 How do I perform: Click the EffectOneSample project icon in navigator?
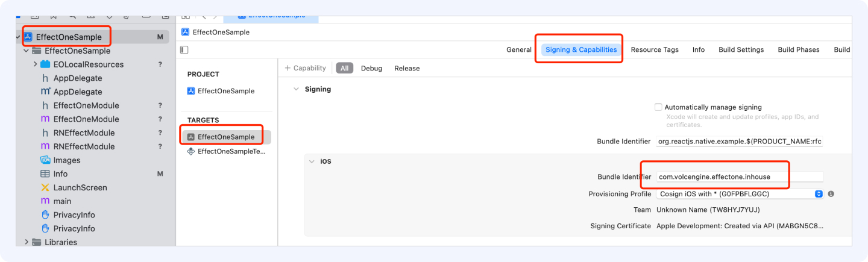(28, 37)
